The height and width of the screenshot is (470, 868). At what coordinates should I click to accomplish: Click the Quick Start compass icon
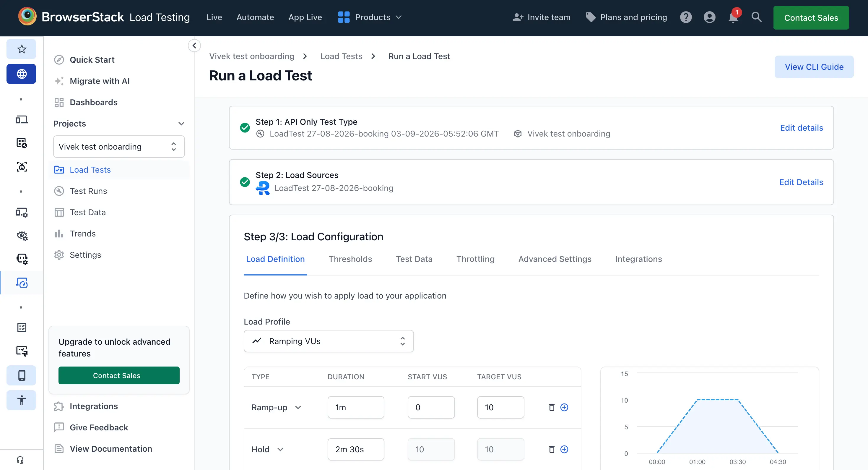click(59, 60)
